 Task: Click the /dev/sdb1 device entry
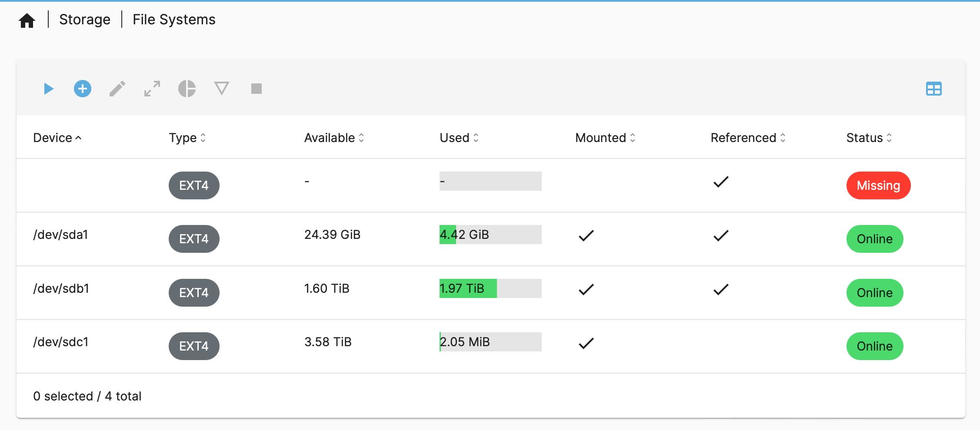pos(61,288)
